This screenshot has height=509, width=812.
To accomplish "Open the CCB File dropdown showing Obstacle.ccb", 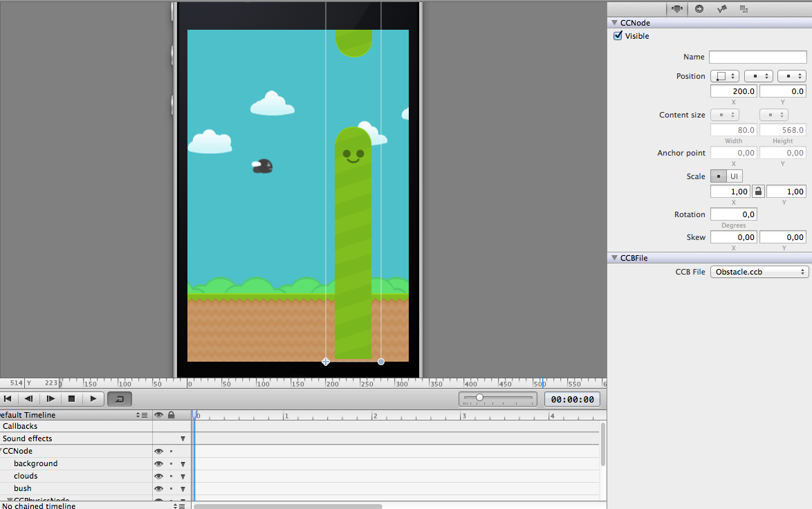I will click(x=759, y=272).
